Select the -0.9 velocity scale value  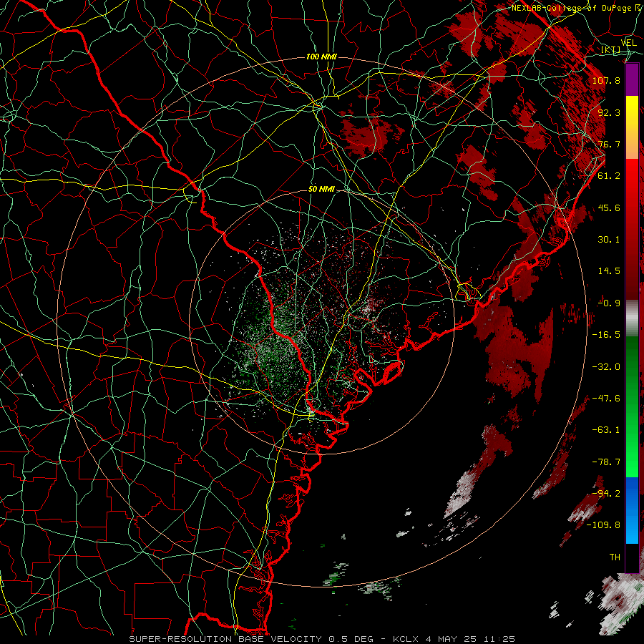coord(609,303)
